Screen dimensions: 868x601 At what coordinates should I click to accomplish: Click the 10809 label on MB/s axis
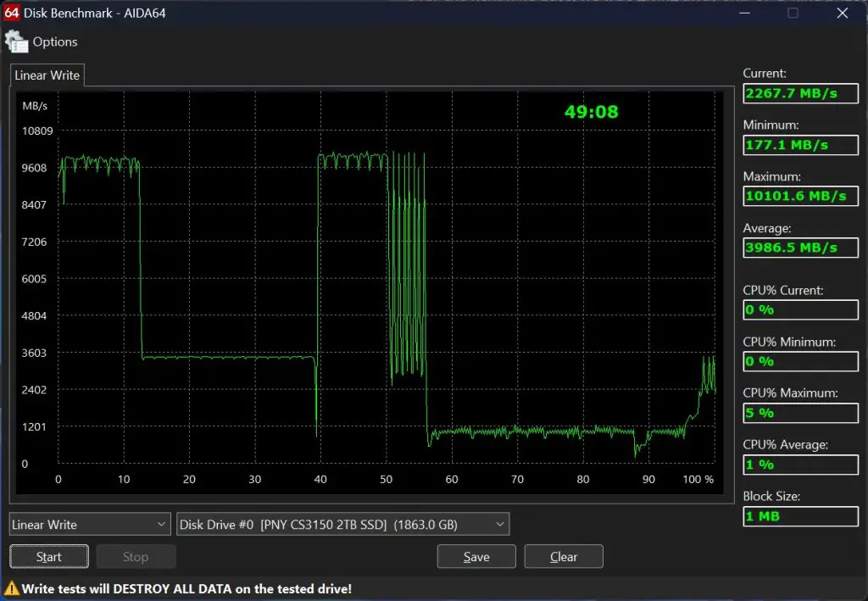coord(37,131)
